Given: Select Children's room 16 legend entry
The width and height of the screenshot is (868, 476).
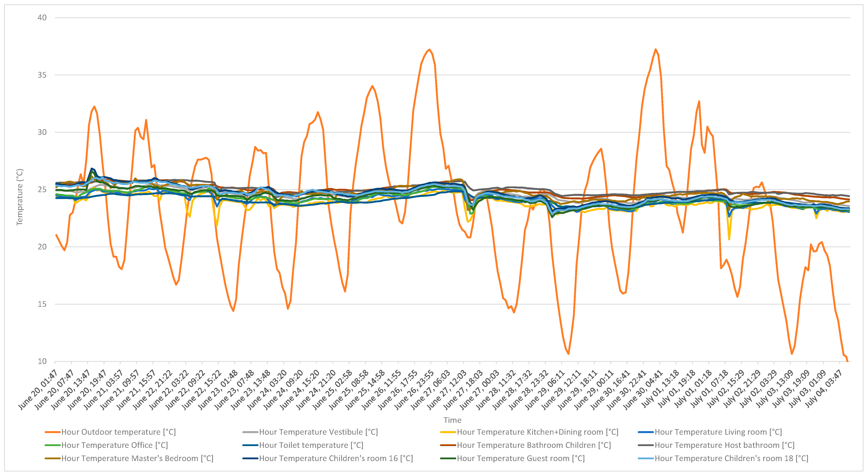Looking at the screenshot, I should (336, 458).
